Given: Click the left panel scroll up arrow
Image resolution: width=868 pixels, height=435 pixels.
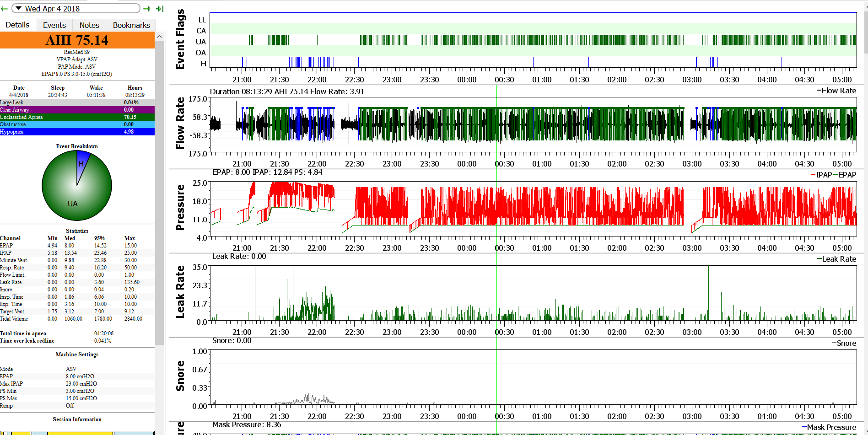Looking at the screenshot, I should (x=159, y=36).
